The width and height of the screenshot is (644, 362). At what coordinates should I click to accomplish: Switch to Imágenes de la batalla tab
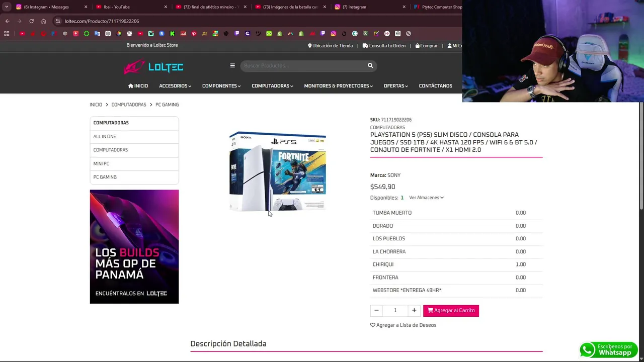coord(290,7)
